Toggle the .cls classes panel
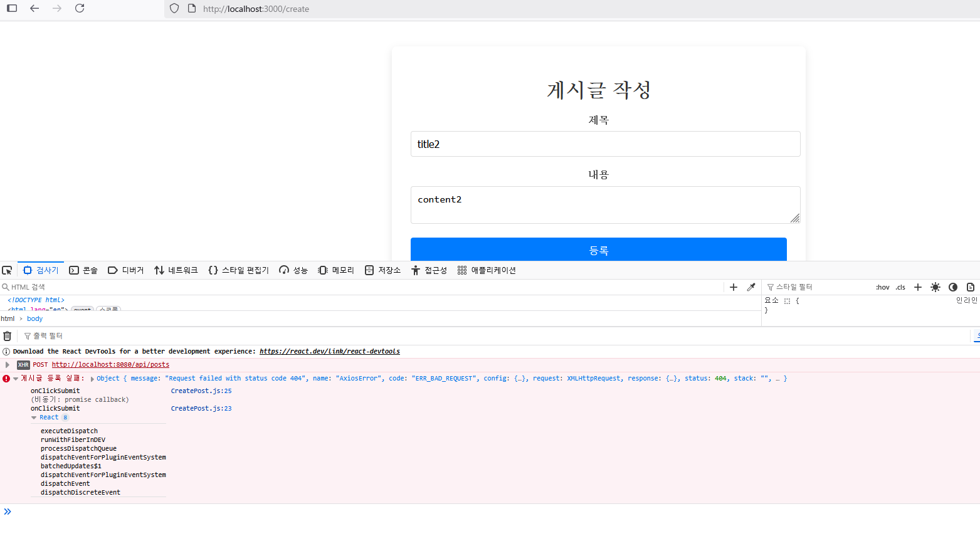 coord(900,287)
